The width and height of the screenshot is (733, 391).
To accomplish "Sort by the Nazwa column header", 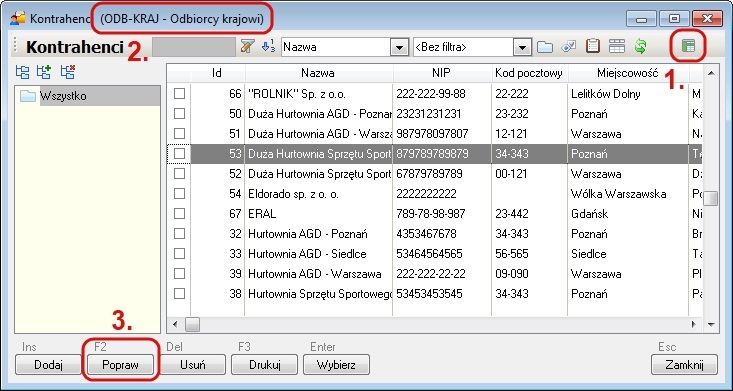I will [x=318, y=73].
